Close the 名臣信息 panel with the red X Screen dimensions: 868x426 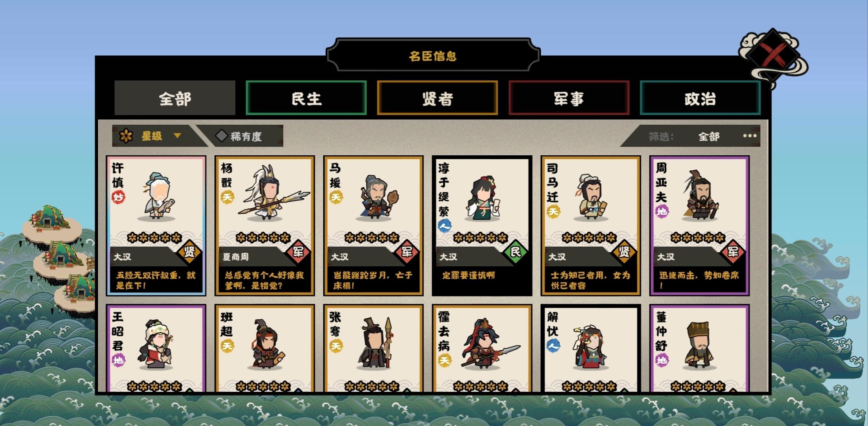coord(773,54)
